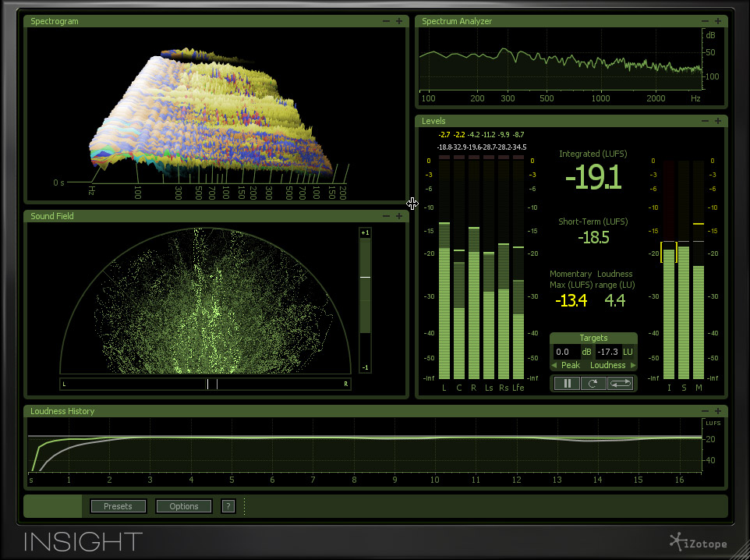Open the Options dialog

(x=184, y=506)
